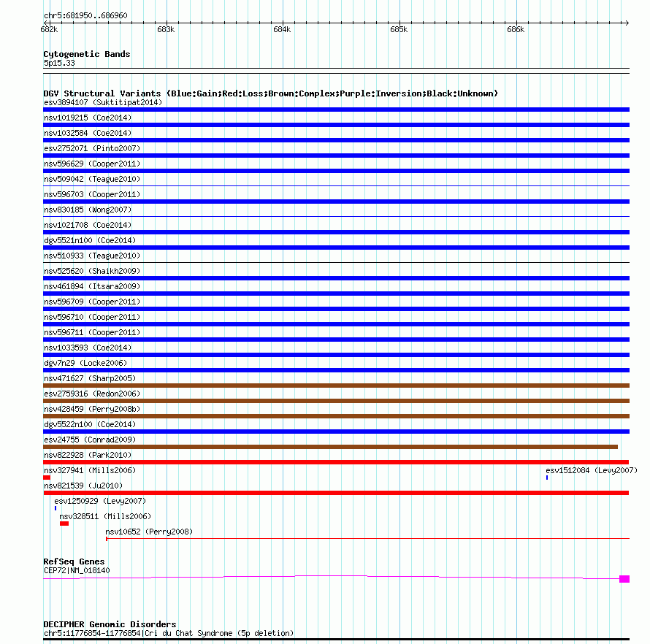Select the dgv5521n100 (Coe2014) label
The height and width of the screenshot is (644, 650).
[x=90, y=240]
